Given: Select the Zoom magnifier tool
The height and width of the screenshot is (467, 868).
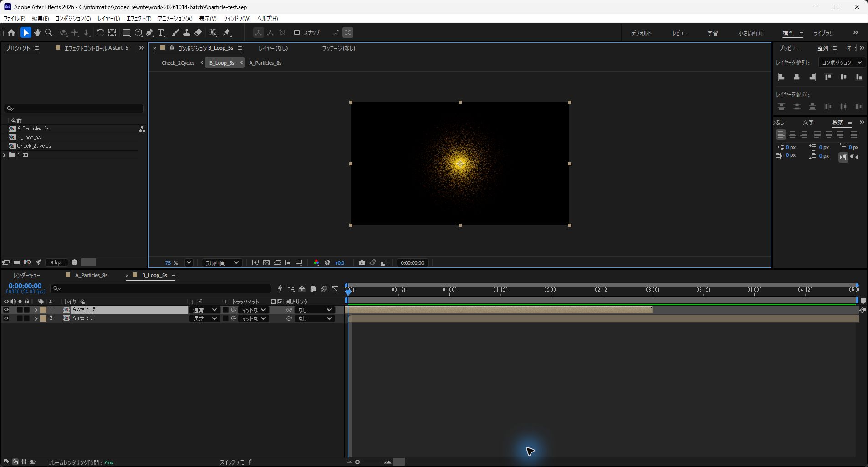Looking at the screenshot, I should coord(49,32).
